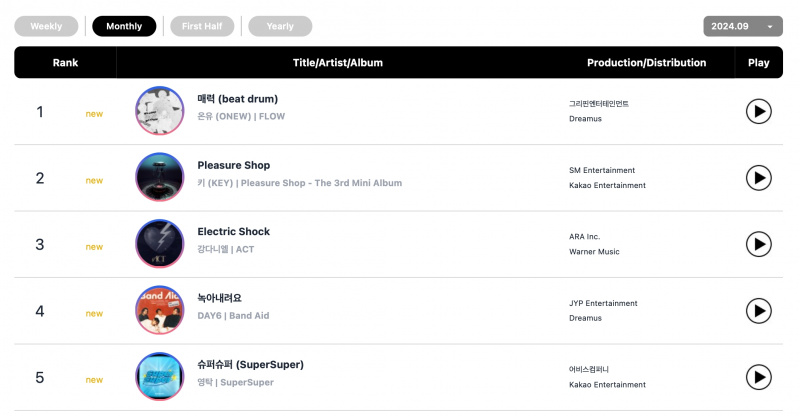Switch to the First Half chart
This screenshot has width=800, height=416.
[x=202, y=26]
